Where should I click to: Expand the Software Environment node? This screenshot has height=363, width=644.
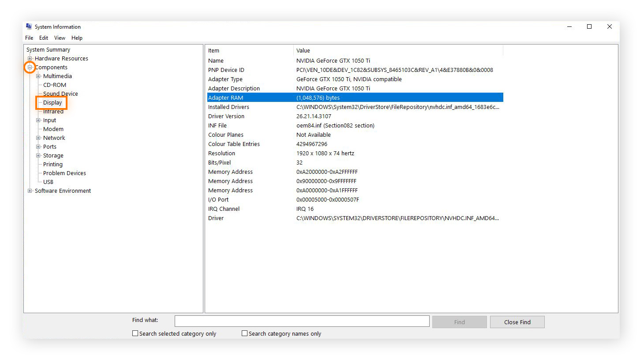coord(30,191)
